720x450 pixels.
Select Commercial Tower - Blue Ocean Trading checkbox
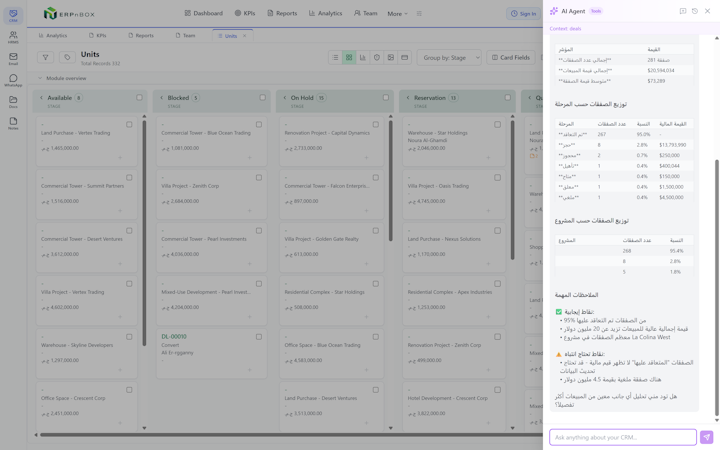pyautogui.click(x=259, y=124)
